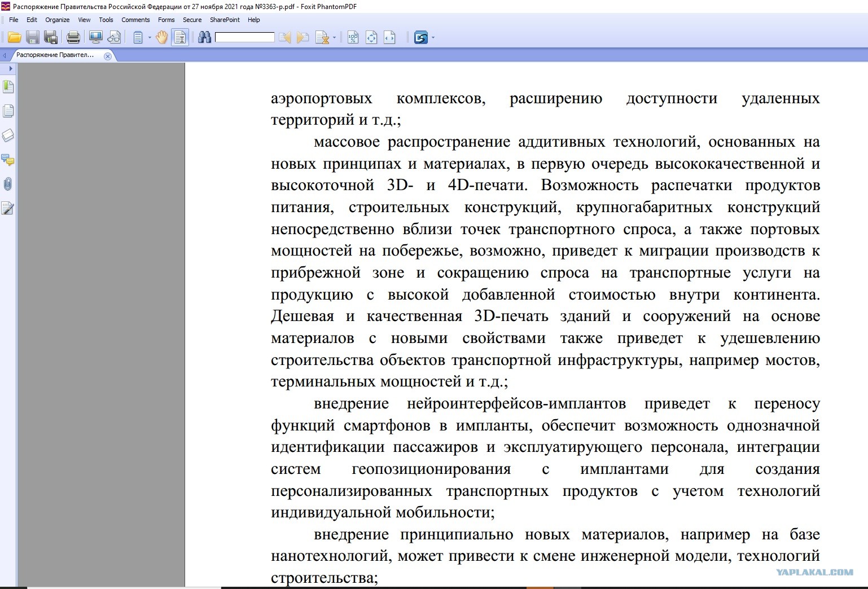
Task: Click the word 'нанотехнологий' in the document
Action: (x=331, y=556)
